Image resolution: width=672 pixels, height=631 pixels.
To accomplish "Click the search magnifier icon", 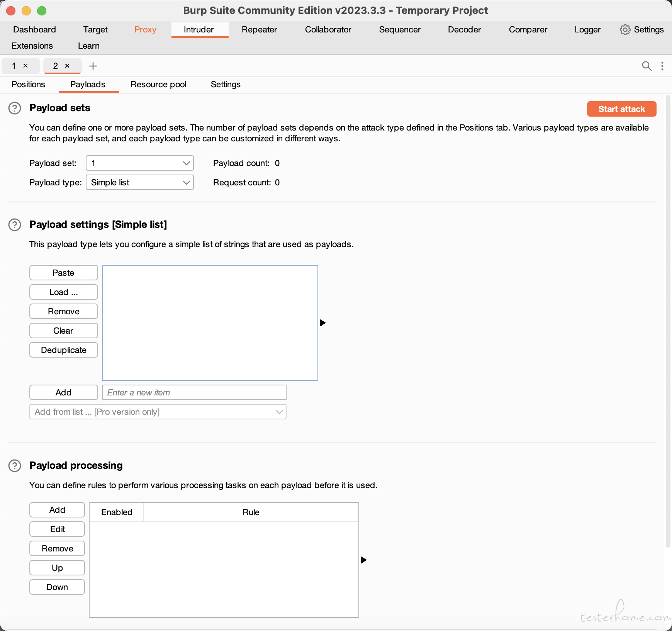I will pyautogui.click(x=647, y=66).
